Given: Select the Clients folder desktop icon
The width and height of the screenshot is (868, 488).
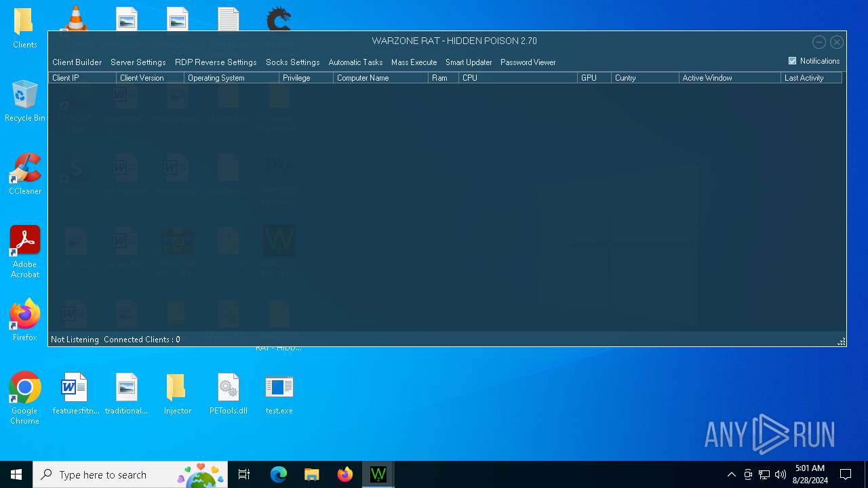Looking at the screenshot, I should [24, 28].
